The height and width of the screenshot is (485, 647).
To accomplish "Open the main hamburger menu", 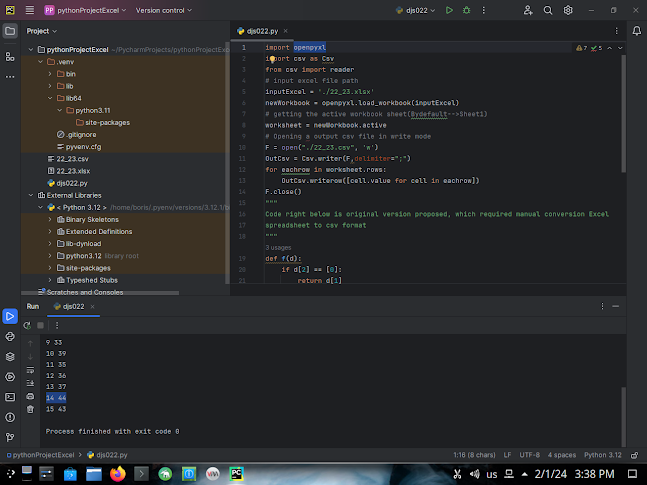I will tap(30, 10).
